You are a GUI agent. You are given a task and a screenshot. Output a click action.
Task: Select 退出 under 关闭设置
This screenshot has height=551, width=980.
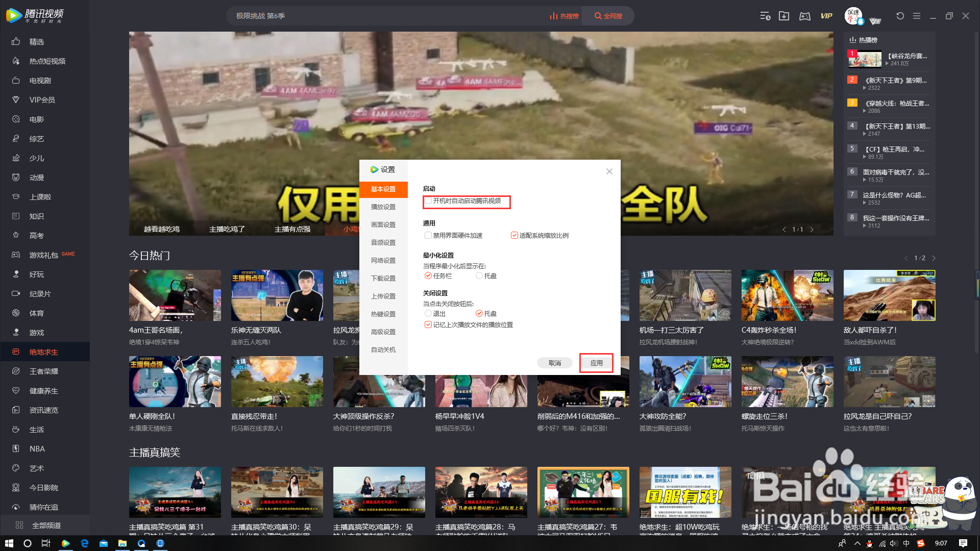click(428, 313)
